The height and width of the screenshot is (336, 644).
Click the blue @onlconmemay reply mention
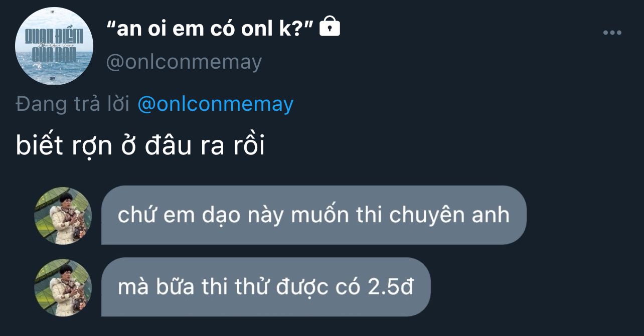(x=215, y=104)
